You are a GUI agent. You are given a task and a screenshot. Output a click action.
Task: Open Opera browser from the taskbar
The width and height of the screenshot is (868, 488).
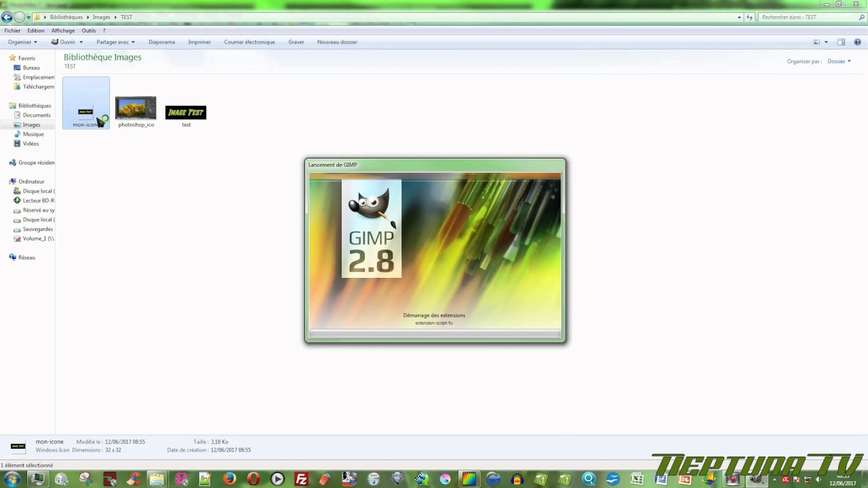point(253,480)
